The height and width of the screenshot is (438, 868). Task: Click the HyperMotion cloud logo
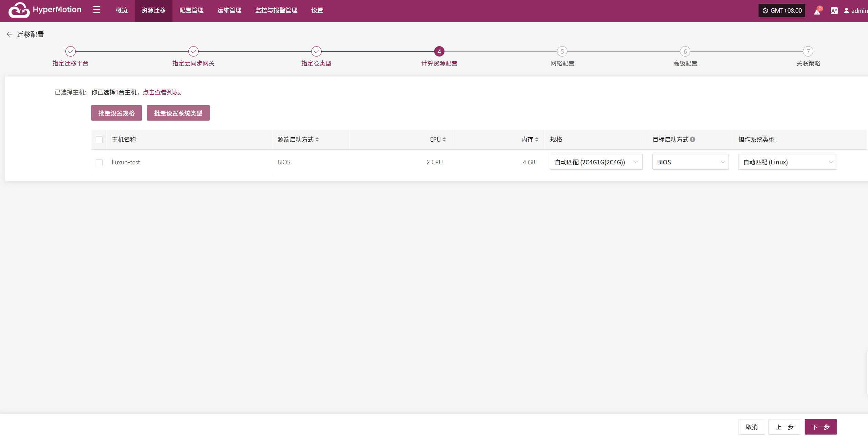click(x=19, y=10)
